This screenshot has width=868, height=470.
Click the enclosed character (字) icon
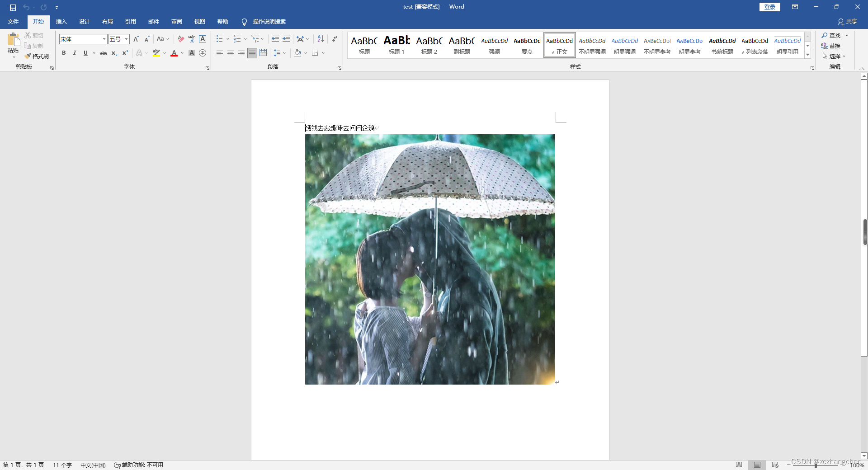coord(203,53)
